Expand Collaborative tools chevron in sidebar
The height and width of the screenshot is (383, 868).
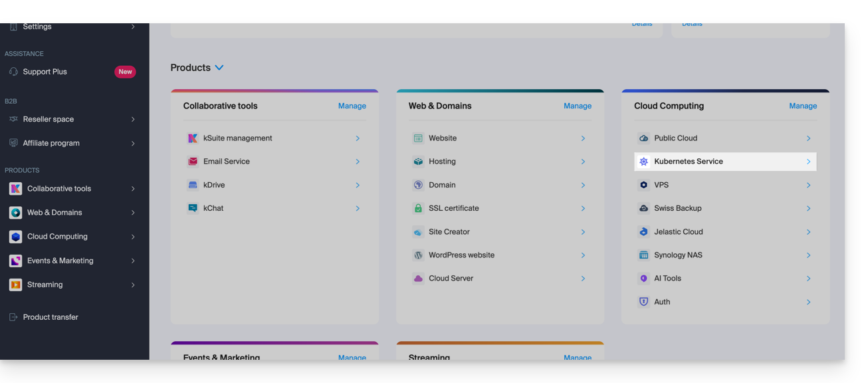point(133,189)
